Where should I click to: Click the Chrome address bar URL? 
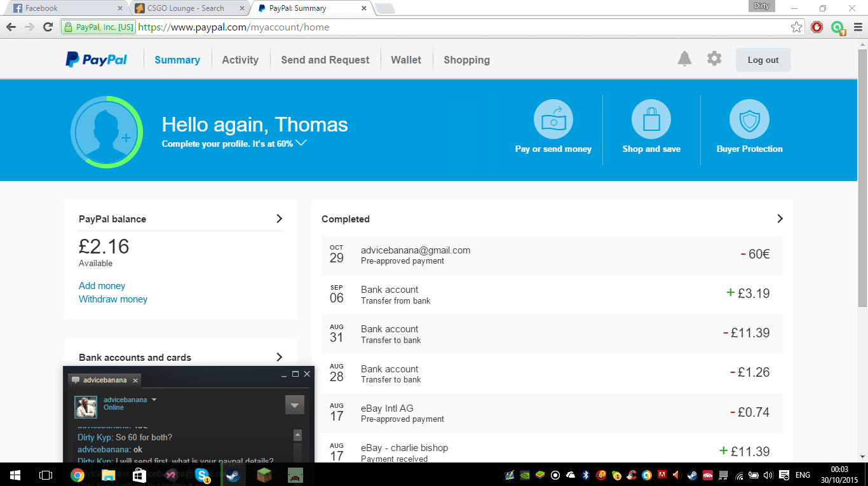234,27
